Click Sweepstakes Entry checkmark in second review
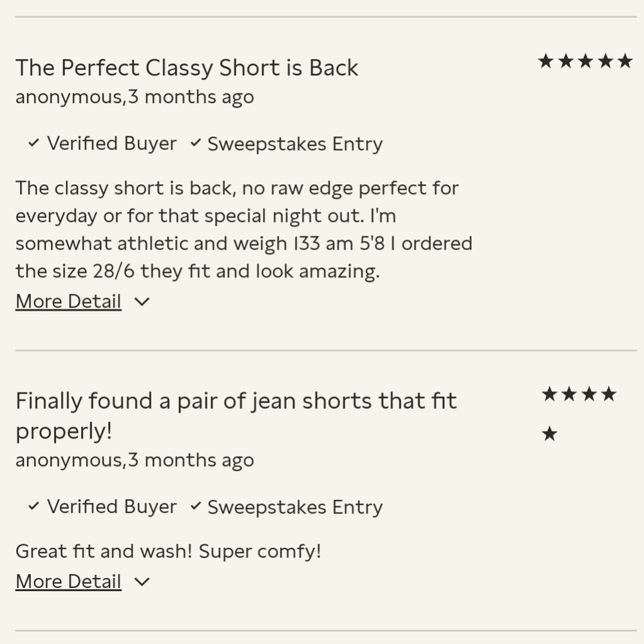Screen dimensions: 644x644 pyautogui.click(x=196, y=506)
